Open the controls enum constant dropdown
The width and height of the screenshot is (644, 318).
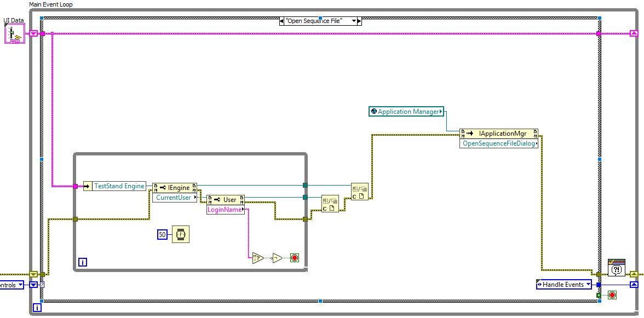pyautogui.click(x=12, y=285)
